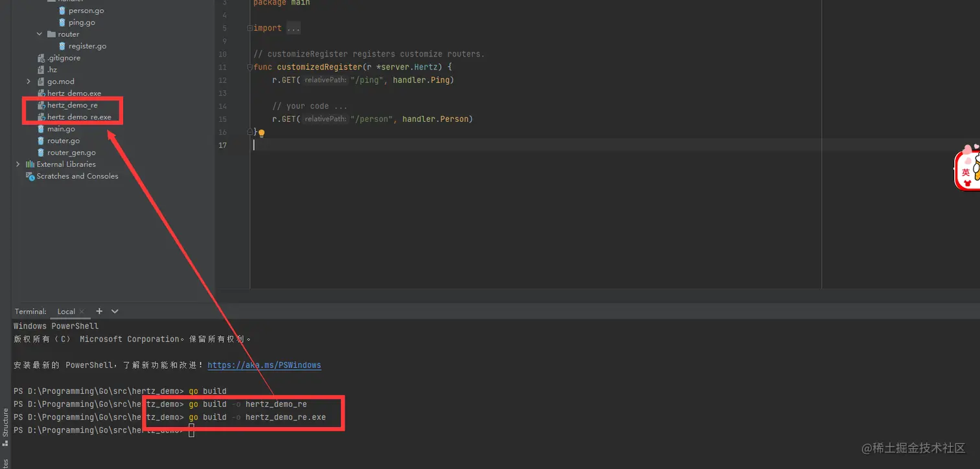Click the 英 input method indicator
Screen dimensions: 980x469
(966, 172)
